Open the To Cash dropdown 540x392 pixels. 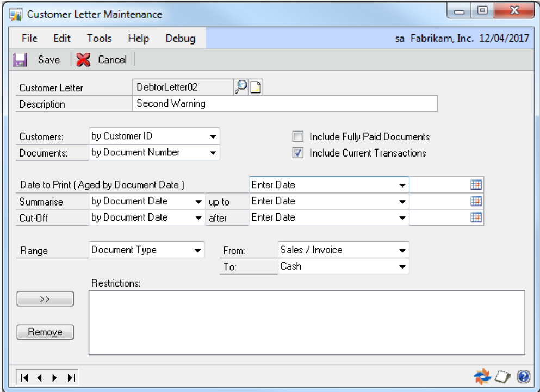pyautogui.click(x=402, y=267)
